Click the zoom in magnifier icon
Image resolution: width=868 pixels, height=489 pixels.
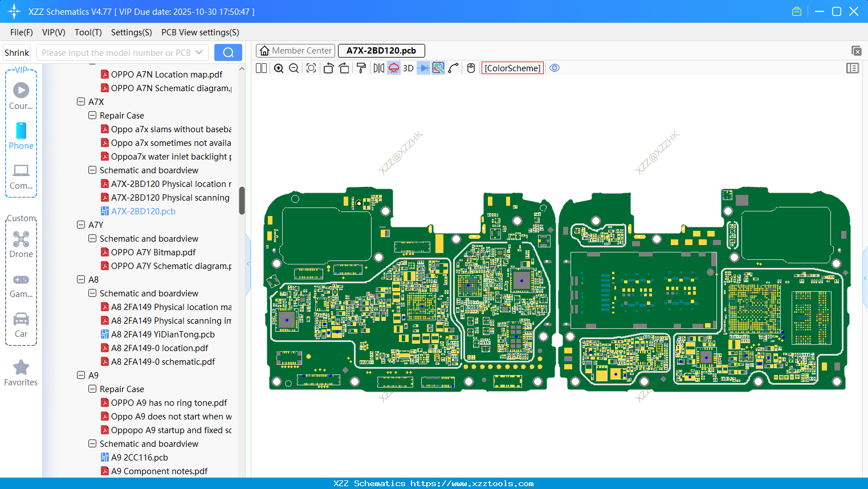(x=279, y=68)
